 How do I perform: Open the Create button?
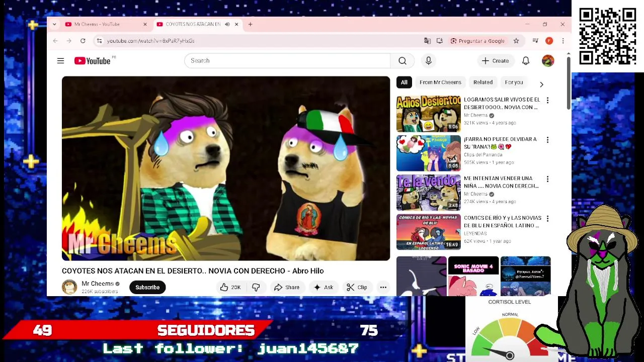pyautogui.click(x=495, y=60)
